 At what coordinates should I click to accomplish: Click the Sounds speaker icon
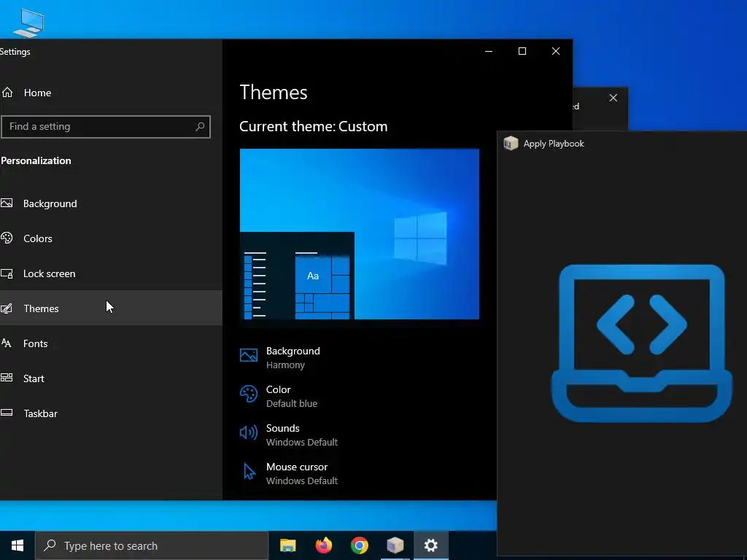[x=249, y=432]
